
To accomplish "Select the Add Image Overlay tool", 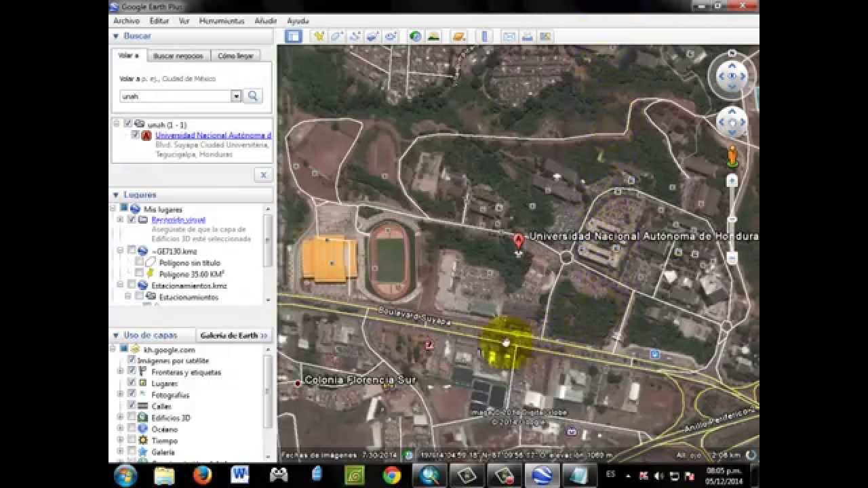I will click(x=372, y=37).
